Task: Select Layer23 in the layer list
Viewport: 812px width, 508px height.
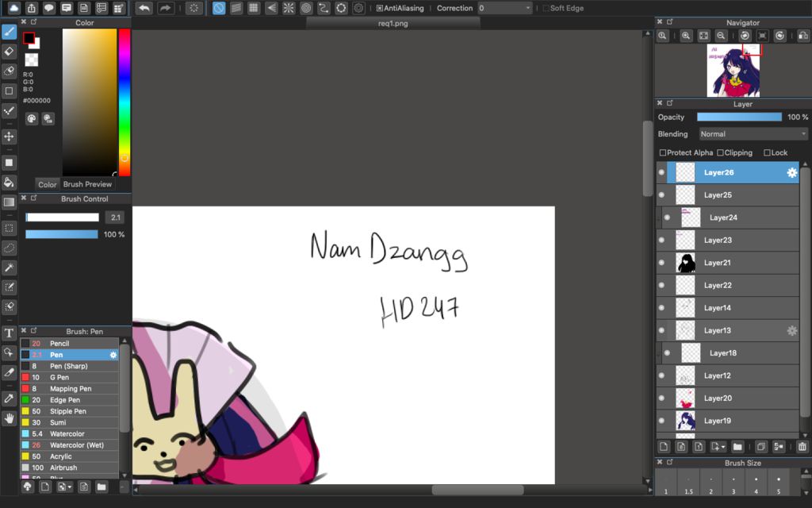Action: pyautogui.click(x=718, y=240)
